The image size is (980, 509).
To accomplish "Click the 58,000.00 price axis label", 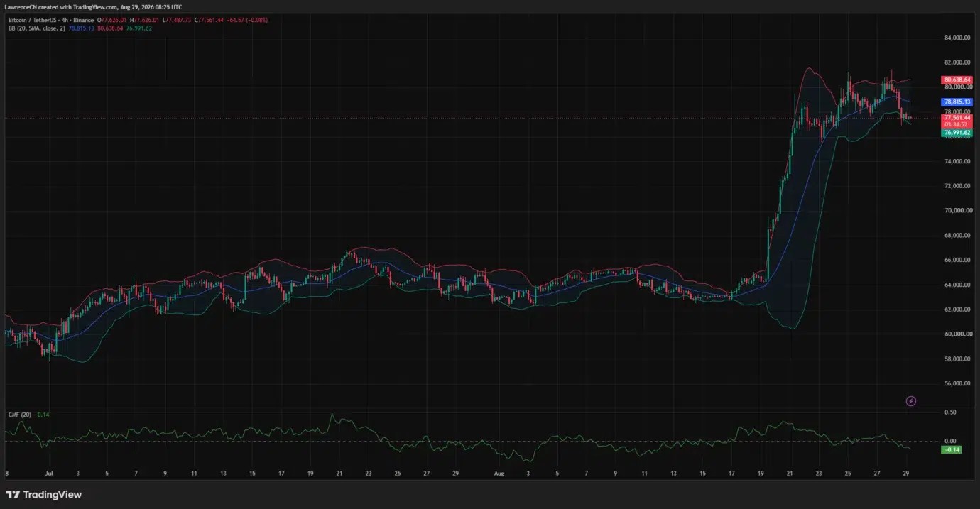I will [957, 359].
